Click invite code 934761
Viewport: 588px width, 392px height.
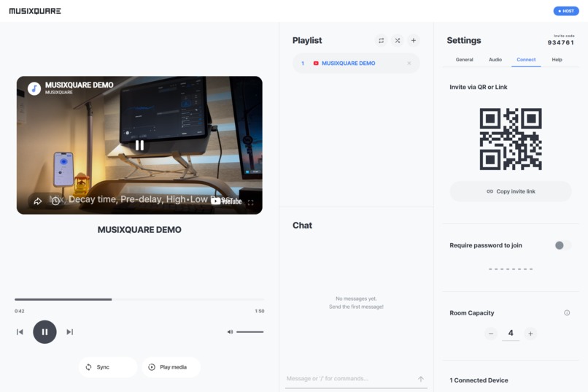[560, 42]
